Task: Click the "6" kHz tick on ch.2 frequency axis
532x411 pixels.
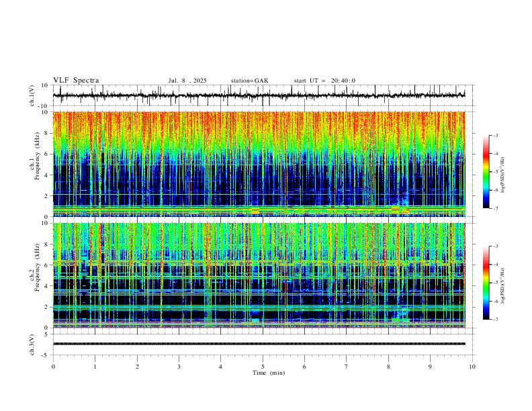Action: [x=46, y=265]
